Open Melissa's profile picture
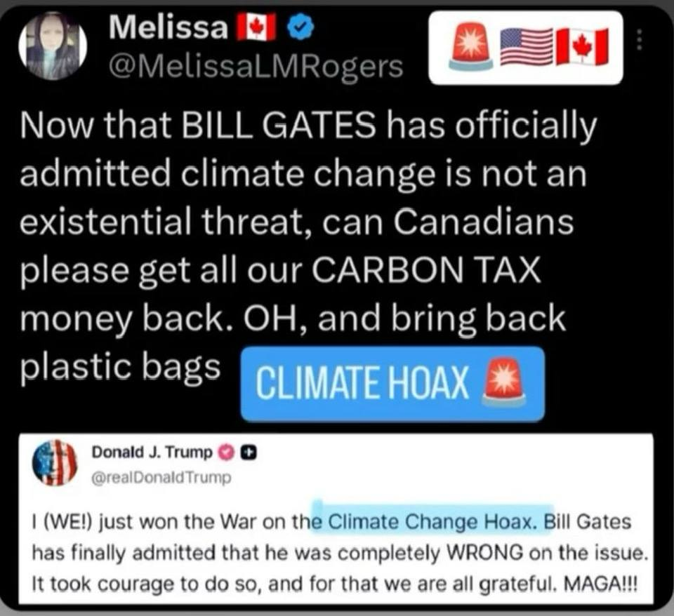Image resolution: width=674 pixels, height=616 pixels. [x=53, y=46]
